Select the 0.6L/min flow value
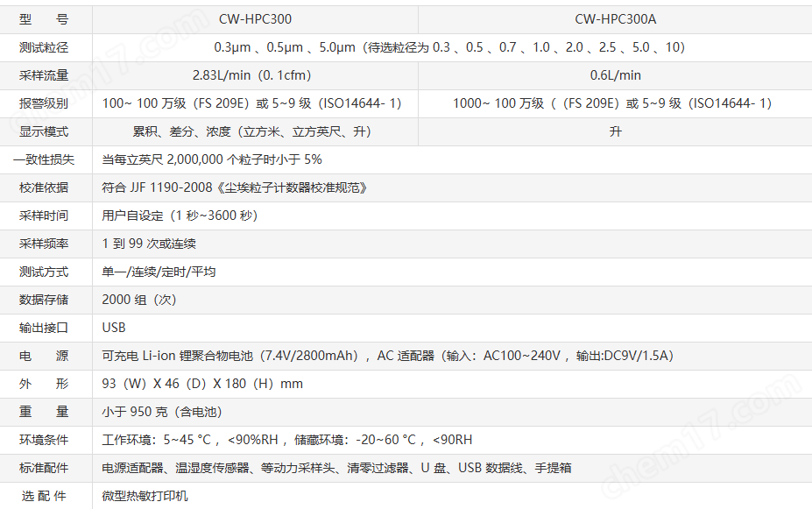The height and width of the screenshot is (509, 812). pyautogui.click(x=613, y=75)
